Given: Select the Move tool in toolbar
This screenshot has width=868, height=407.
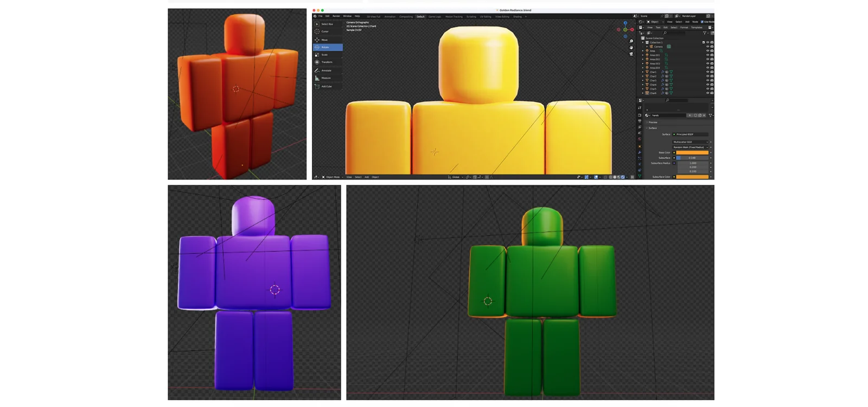Looking at the screenshot, I should click(324, 40).
